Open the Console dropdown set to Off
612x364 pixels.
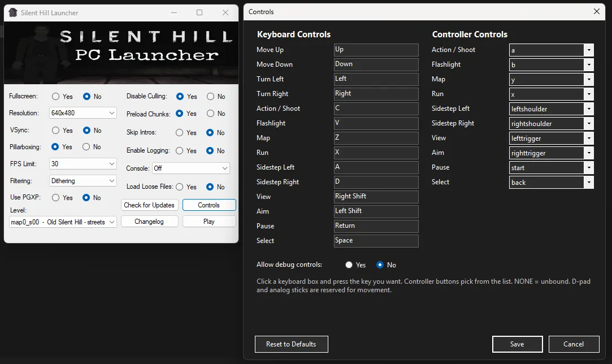click(191, 168)
